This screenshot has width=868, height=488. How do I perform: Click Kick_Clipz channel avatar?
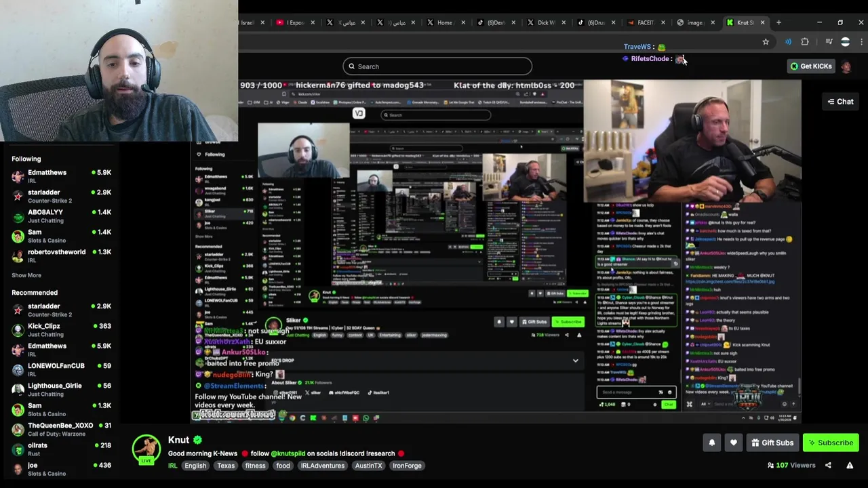click(x=18, y=330)
